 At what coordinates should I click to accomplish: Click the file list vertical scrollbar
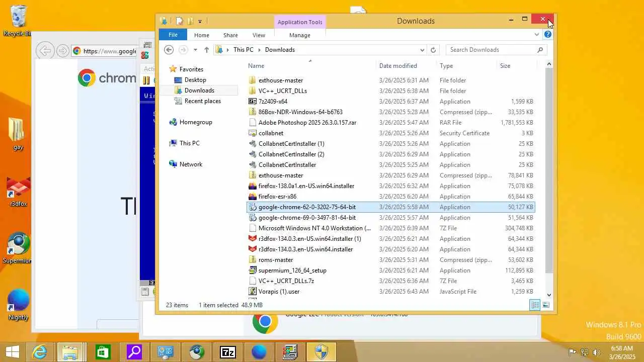[x=549, y=171]
